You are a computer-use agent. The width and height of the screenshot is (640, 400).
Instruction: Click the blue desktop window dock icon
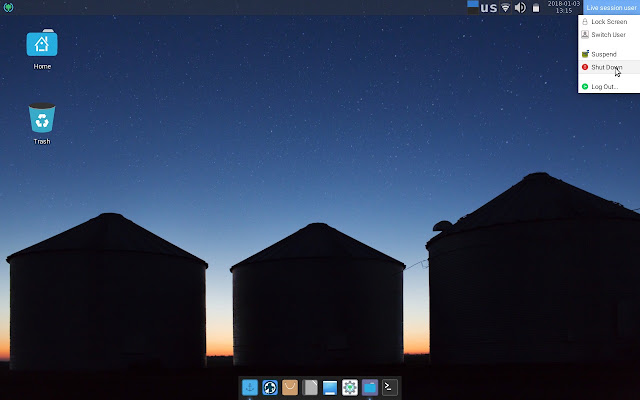click(330, 387)
